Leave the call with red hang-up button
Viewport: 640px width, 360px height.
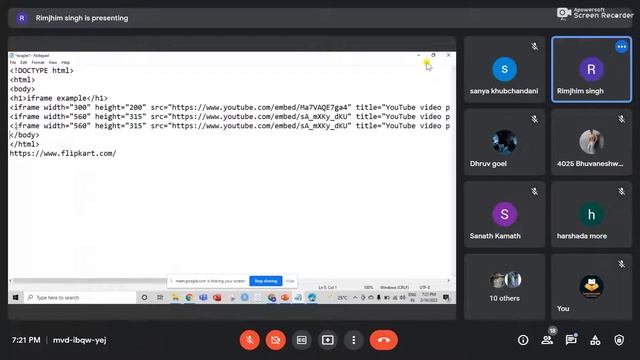384,340
